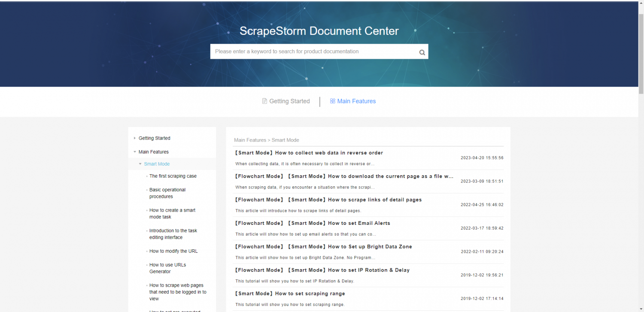Open How to modify the URL
The height and width of the screenshot is (312, 644).
click(x=173, y=251)
